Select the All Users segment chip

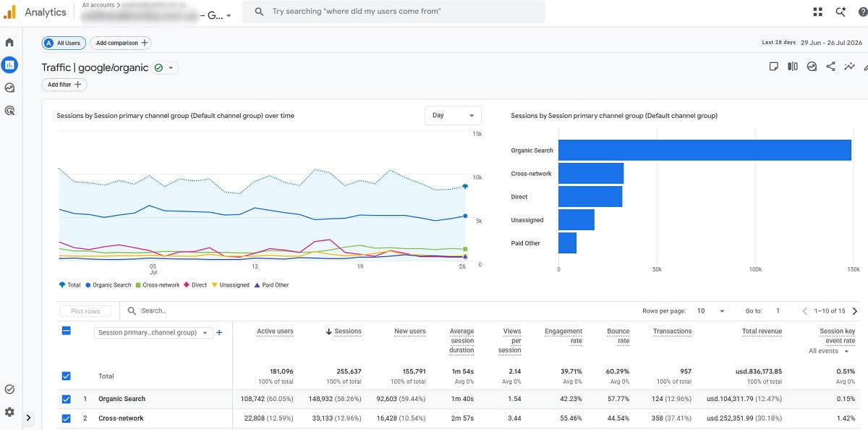coord(64,43)
